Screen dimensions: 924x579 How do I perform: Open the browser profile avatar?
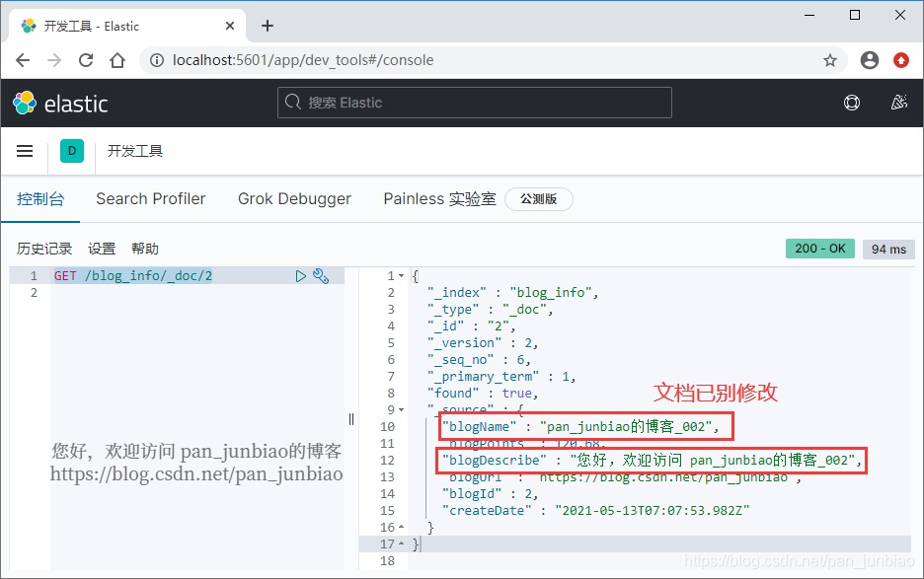(x=869, y=60)
